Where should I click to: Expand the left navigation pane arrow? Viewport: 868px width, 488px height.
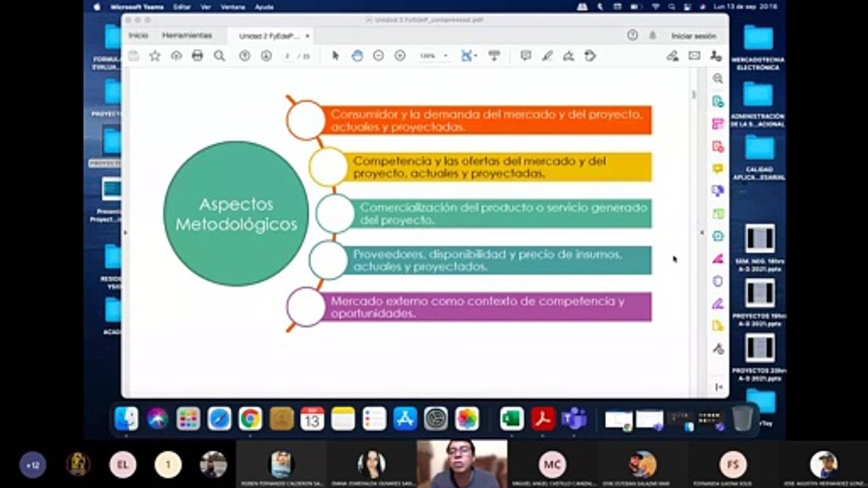(125, 232)
